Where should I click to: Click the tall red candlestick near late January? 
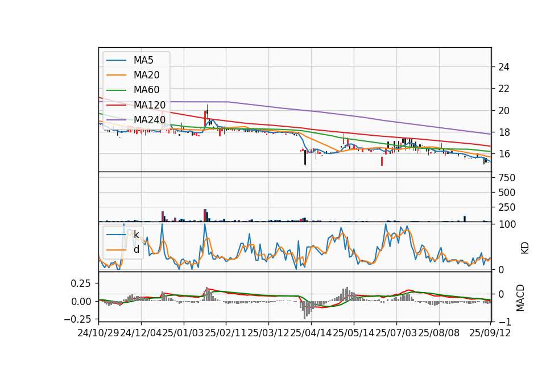(x=205, y=119)
